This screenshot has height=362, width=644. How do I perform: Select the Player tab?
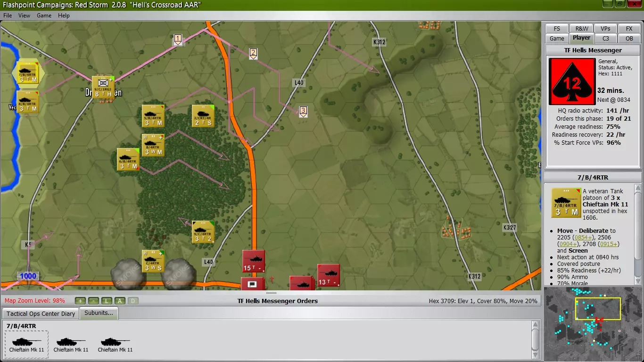point(582,38)
